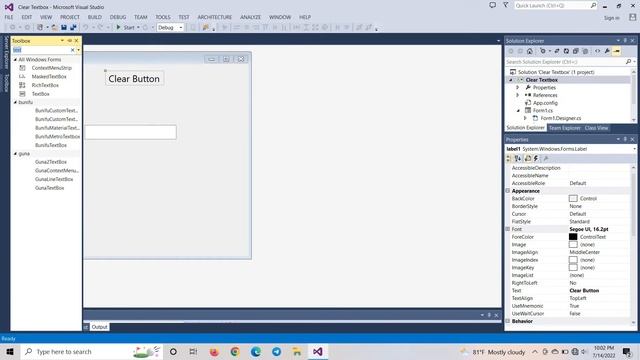This screenshot has width=640, height=360.
Task: Click the feedback chat icon in title bar
Action: pos(493,5)
